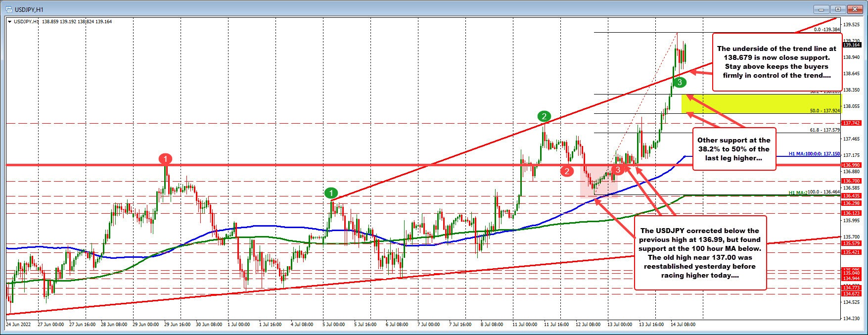Click the red 136.990 level label
868x335 pixels.
852,165
